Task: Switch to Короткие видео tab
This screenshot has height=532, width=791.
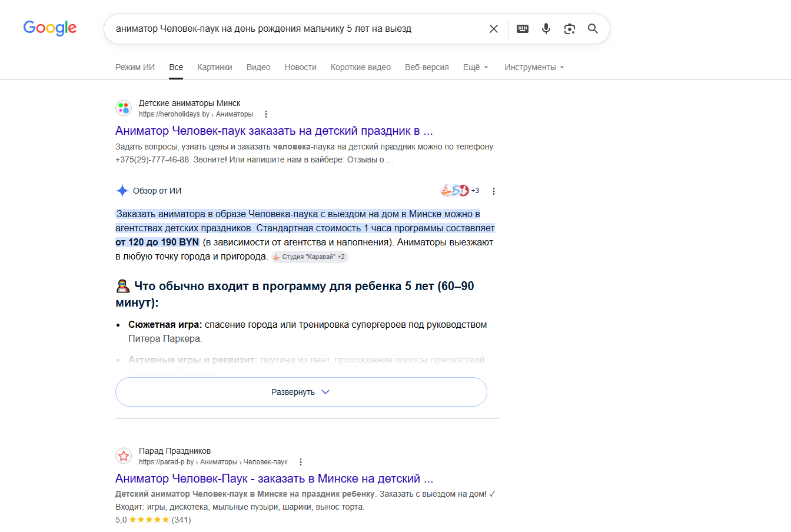Action: coord(361,67)
